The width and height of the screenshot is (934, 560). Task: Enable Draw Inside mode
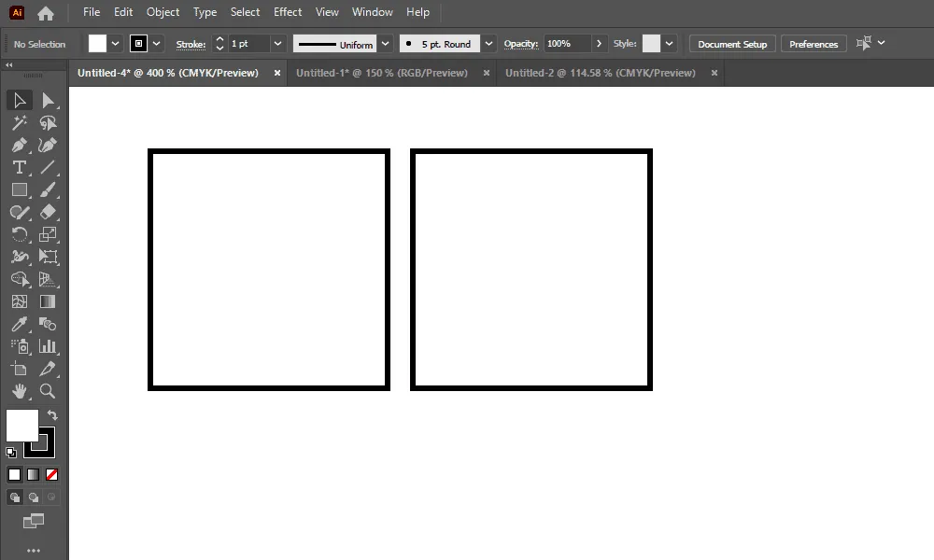tap(51, 497)
